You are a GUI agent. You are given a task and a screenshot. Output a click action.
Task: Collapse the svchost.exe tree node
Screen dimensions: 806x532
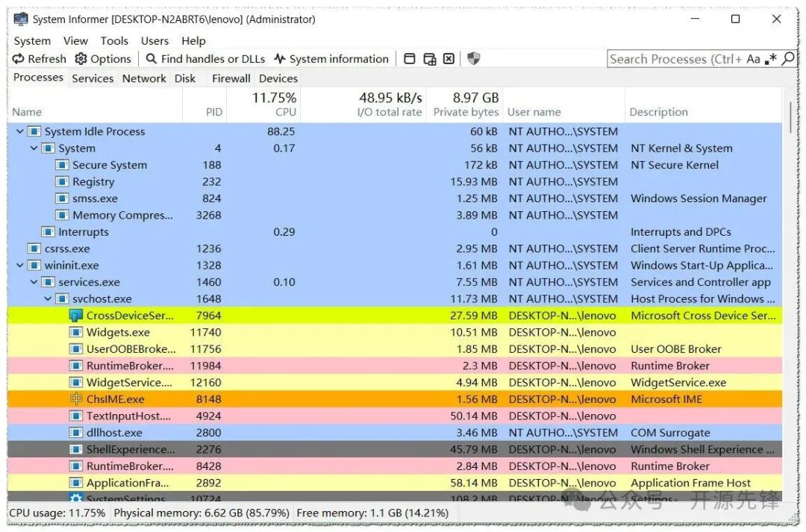pos(48,299)
